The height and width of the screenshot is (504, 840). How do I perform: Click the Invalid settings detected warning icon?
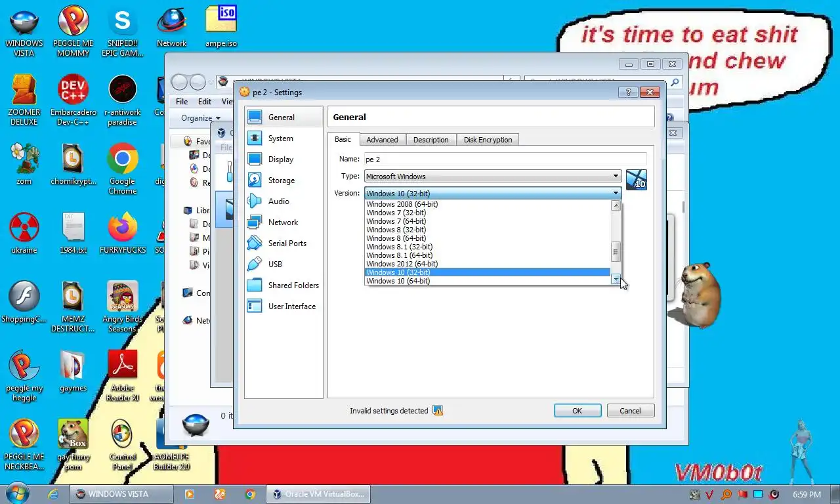[x=438, y=411]
